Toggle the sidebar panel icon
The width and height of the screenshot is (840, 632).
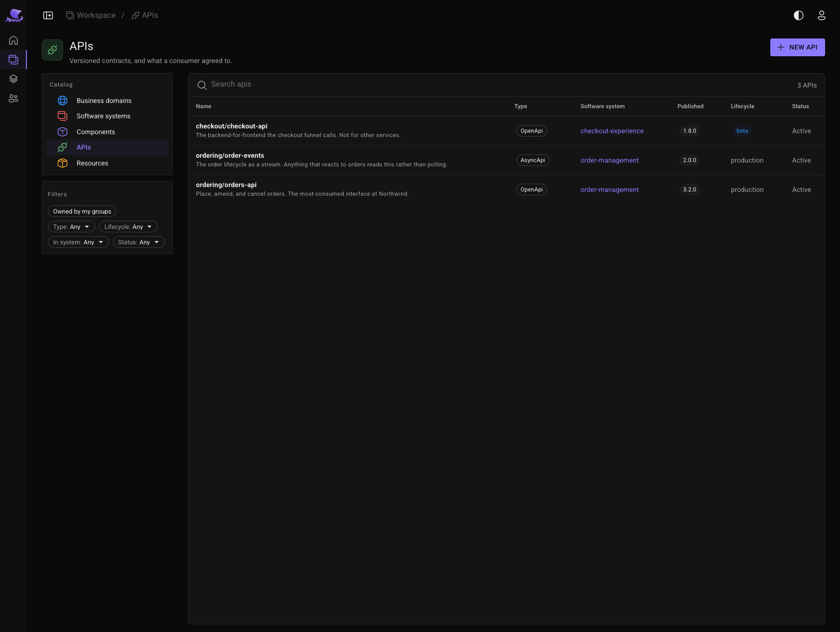48,15
